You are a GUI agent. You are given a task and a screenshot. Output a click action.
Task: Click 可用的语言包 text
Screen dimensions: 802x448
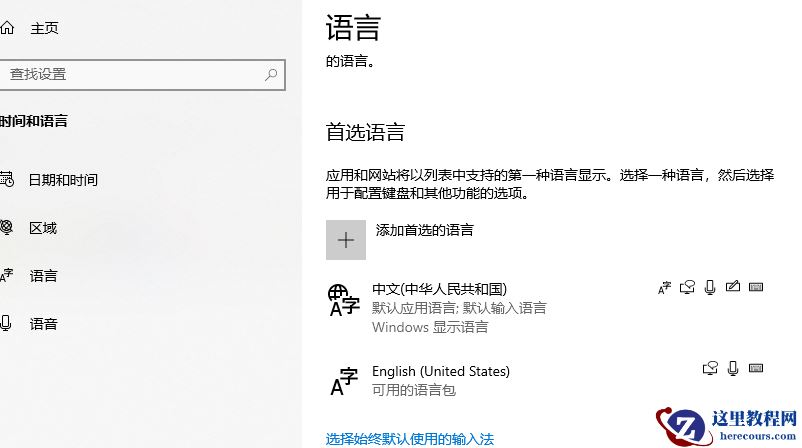point(414,391)
